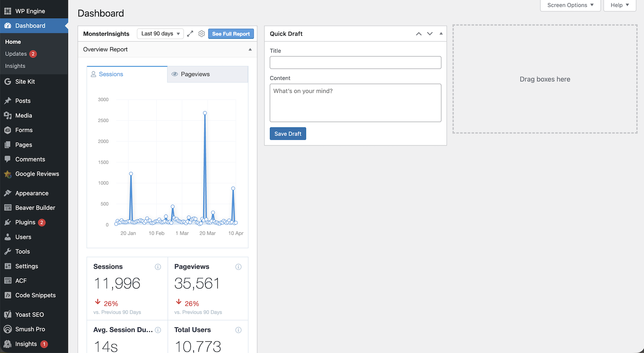Click info icon beside Avg. Session Duration
This screenshot has height=353, width=644.
pos(158,330)
